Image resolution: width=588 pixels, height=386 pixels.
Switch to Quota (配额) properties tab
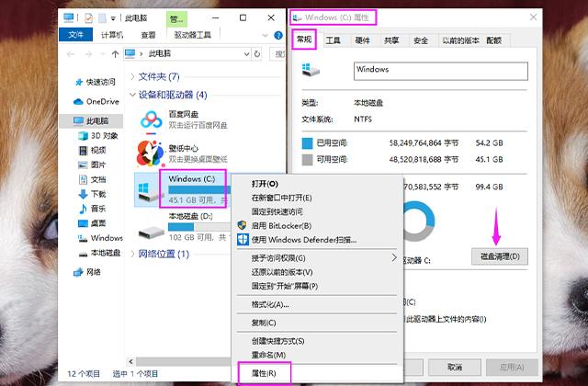tap(494, 40)
